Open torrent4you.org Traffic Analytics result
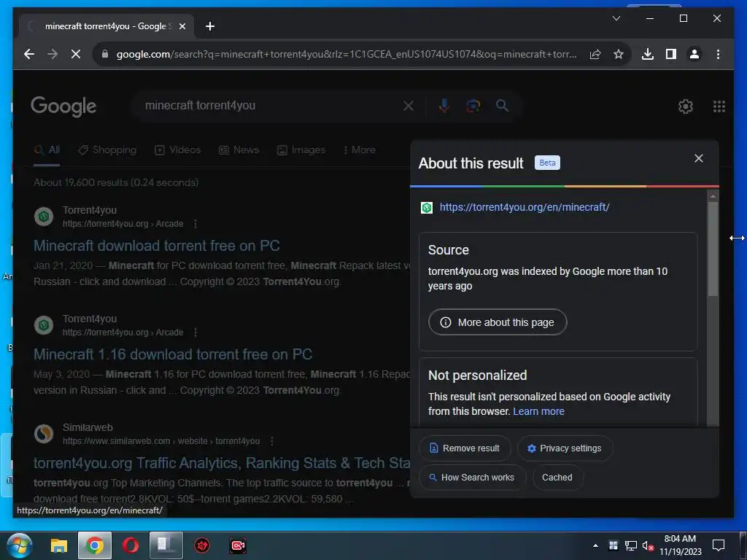The width and height of the screenshot is (747, 560). pos(222,463)
